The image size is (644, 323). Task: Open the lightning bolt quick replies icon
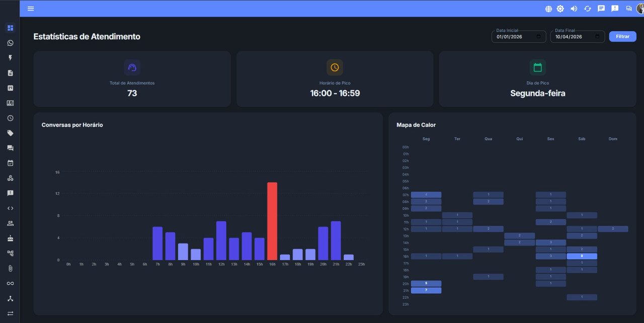pyautogui.click(x=10, y=58)
